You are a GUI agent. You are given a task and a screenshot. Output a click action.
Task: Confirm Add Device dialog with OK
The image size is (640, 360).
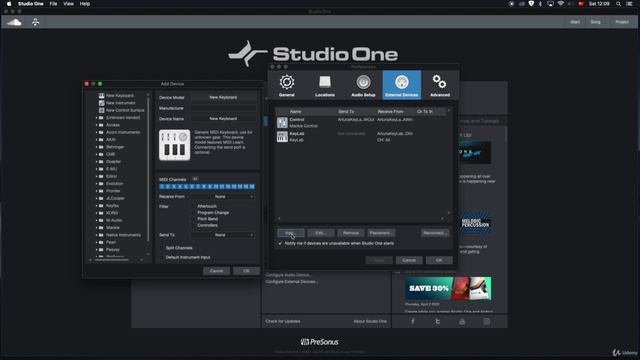click(246, 271)
